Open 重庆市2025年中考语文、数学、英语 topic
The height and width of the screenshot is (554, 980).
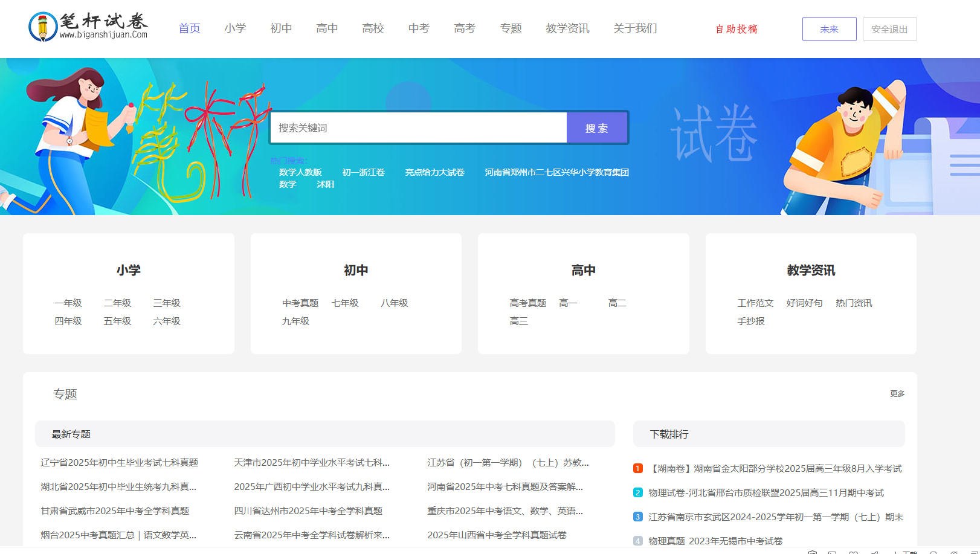click(505, 511)
